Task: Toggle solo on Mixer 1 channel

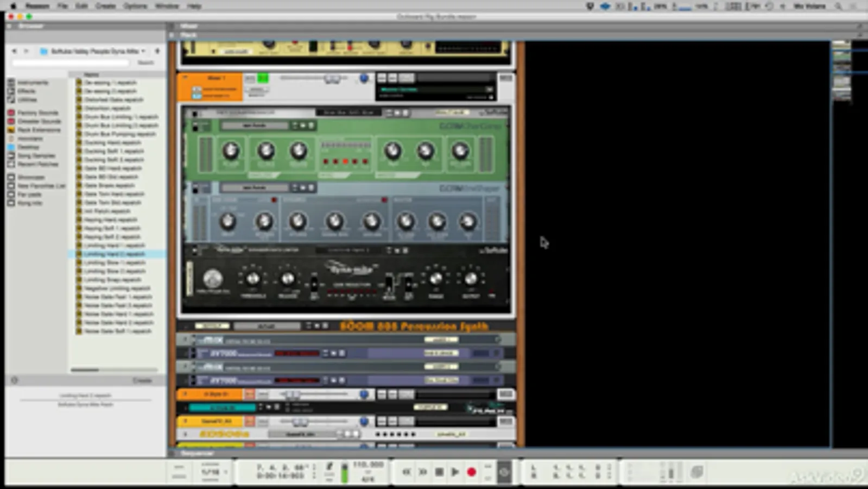Action: [263, 79]
